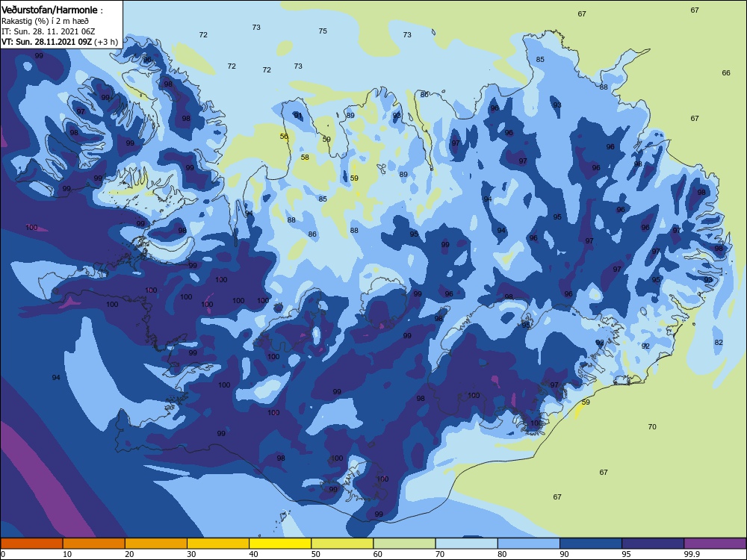Screen dimensions: 747x560
Task: Click the 'IT: Sun. 28. 11. 2021 06Z' line
Action: (48, 31)
